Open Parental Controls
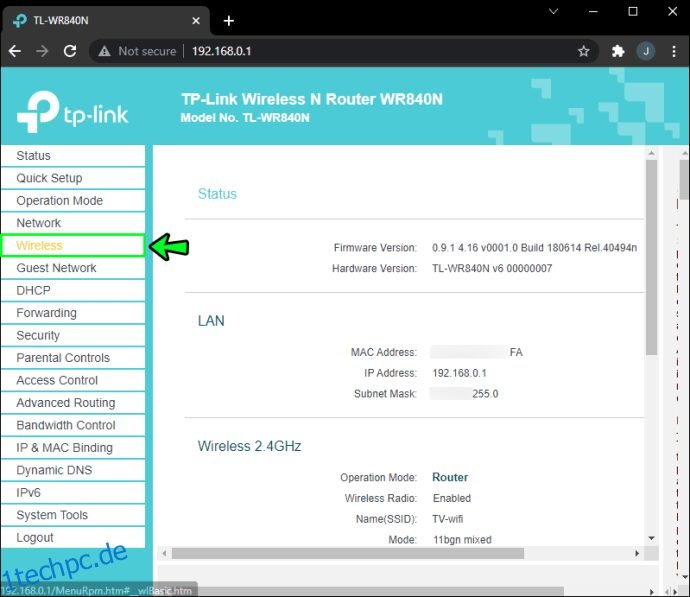 point(73,358)
